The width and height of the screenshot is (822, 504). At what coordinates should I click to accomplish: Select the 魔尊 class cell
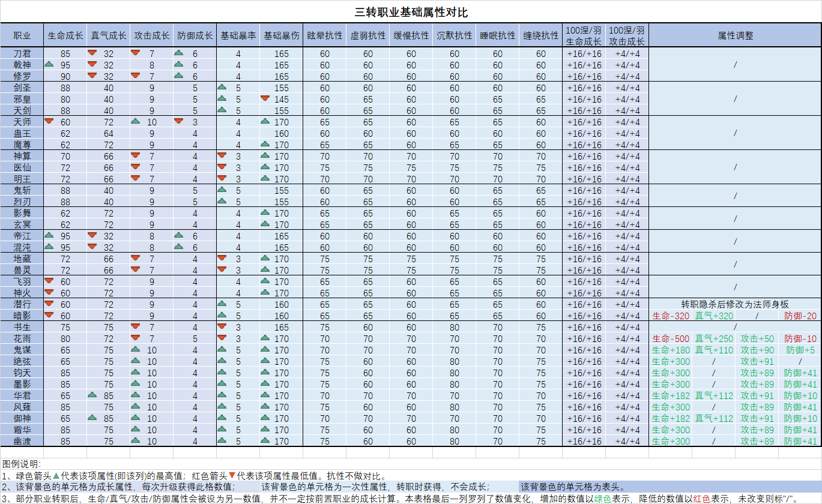(22, 145)
